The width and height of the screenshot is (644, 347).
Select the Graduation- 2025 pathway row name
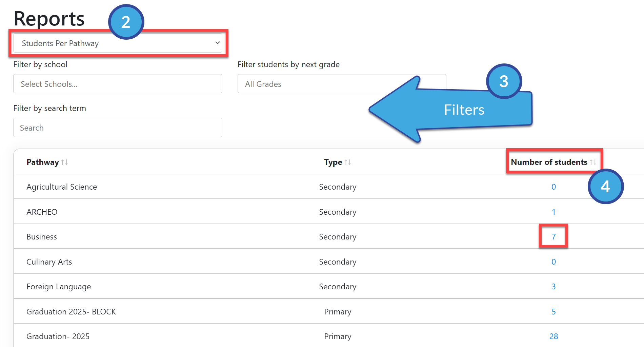pos(58,336)
